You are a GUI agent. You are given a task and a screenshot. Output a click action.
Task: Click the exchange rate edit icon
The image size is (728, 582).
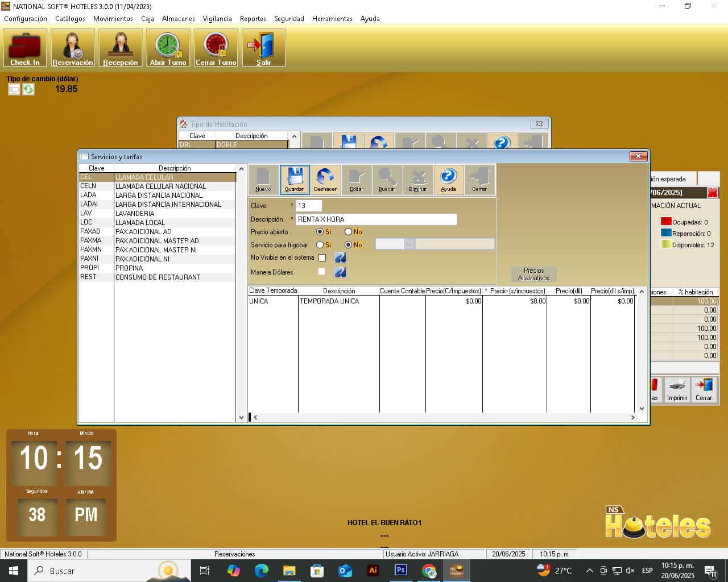14,89
